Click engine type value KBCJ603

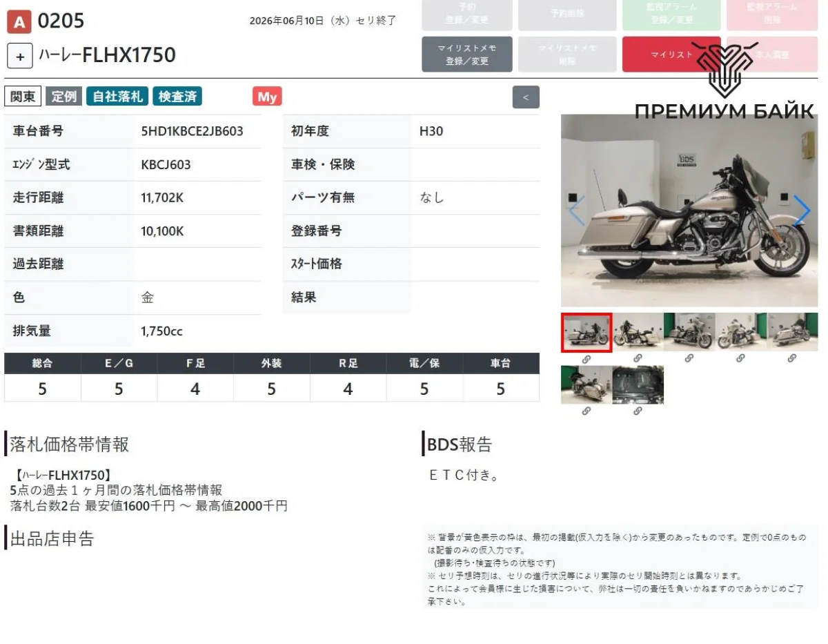tap(166, 165)
